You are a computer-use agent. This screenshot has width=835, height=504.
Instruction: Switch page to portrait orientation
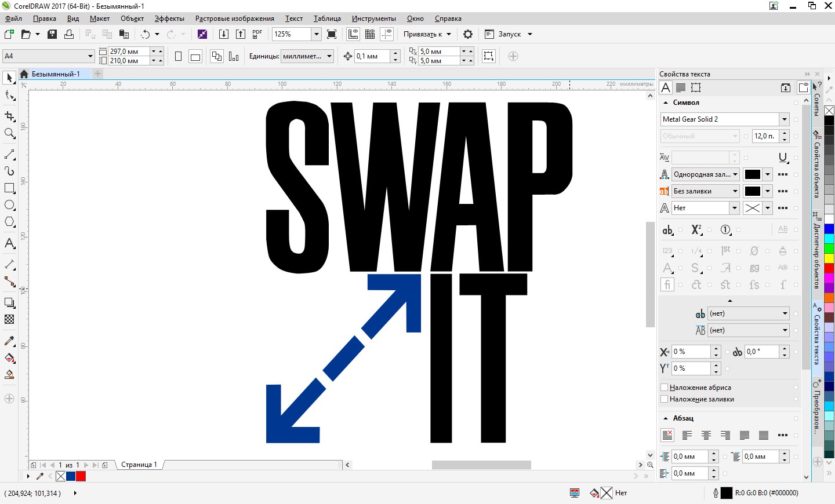(x=179, y=56)
